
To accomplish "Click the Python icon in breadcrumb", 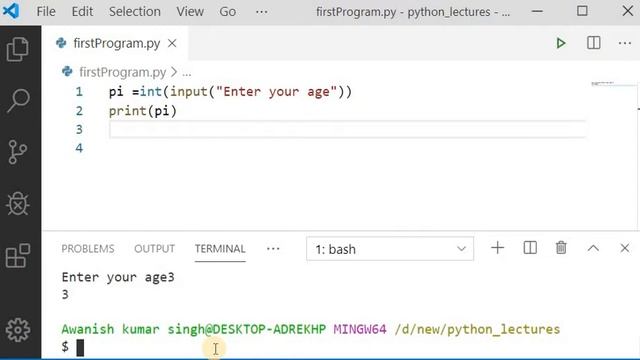I will click(x=67, y=72).
